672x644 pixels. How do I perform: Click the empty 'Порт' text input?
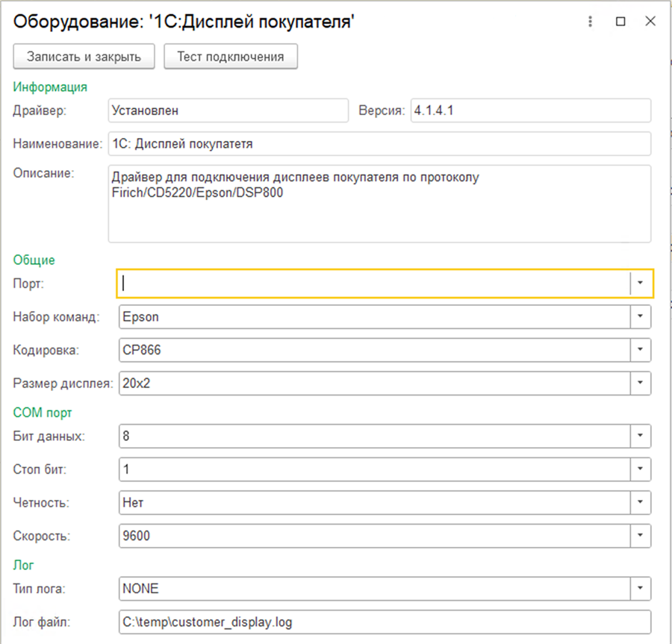point(373,284)
